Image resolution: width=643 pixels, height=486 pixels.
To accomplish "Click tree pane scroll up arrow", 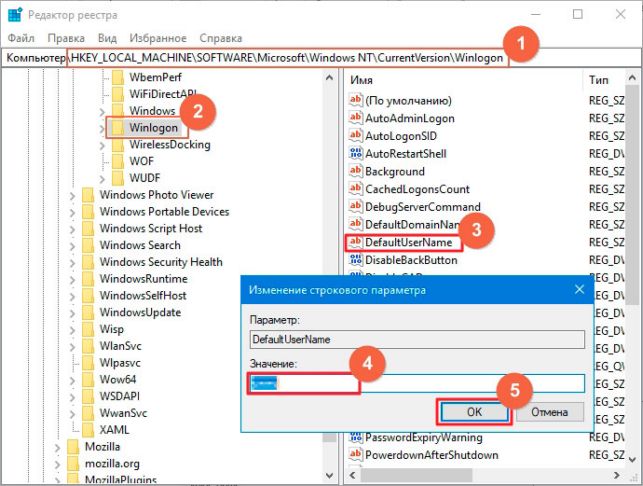I will coord(329,77).
